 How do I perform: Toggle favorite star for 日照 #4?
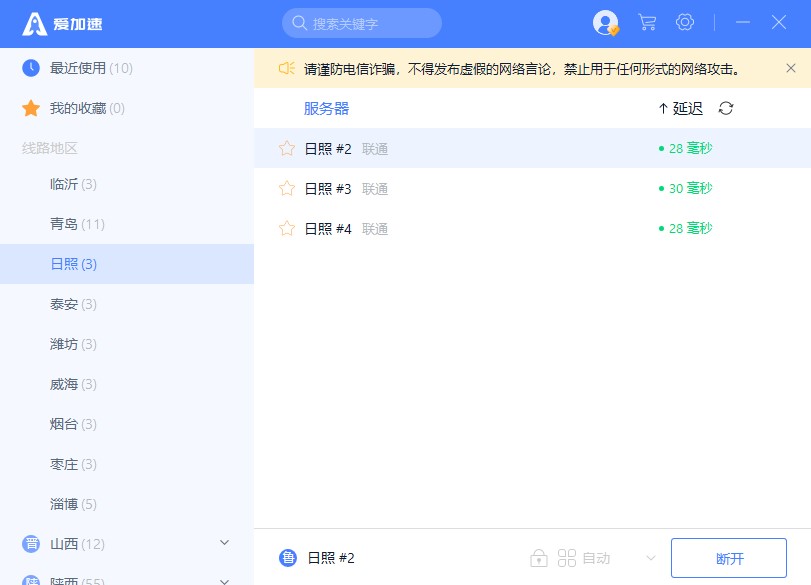coord(287,228)
